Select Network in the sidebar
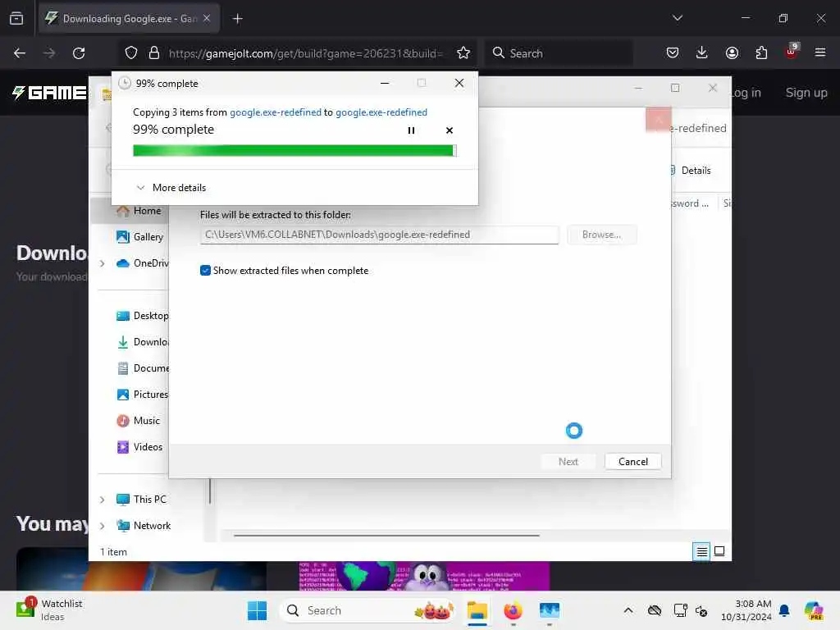Image resolution: width=840 pixels, height=630 pixels. [x=144, y=526]
